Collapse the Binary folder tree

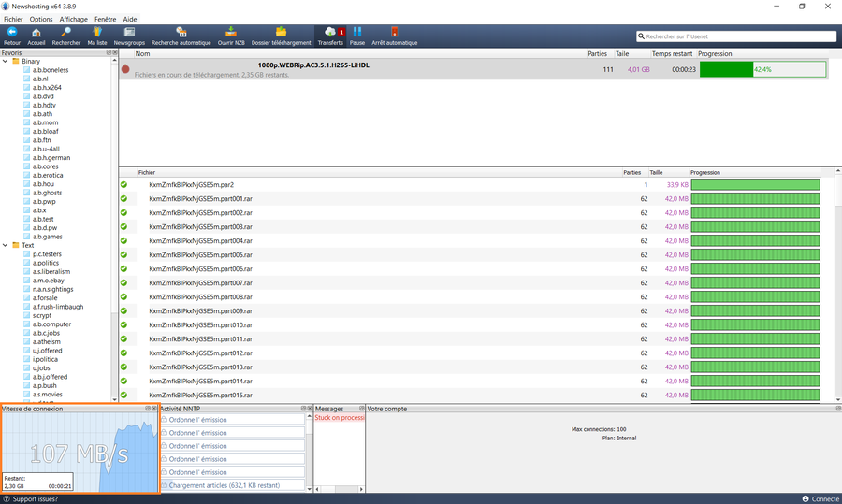(5, 61)
